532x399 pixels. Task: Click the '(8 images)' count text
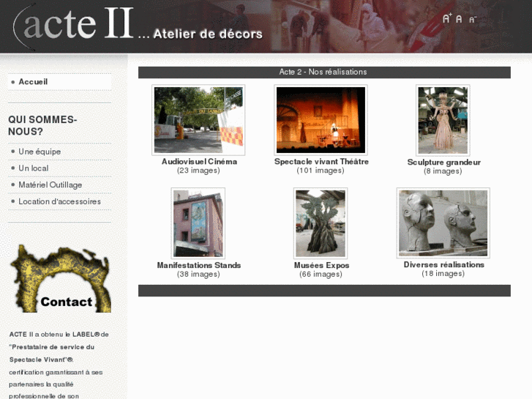pyautogui.click(x=443, y=171)
